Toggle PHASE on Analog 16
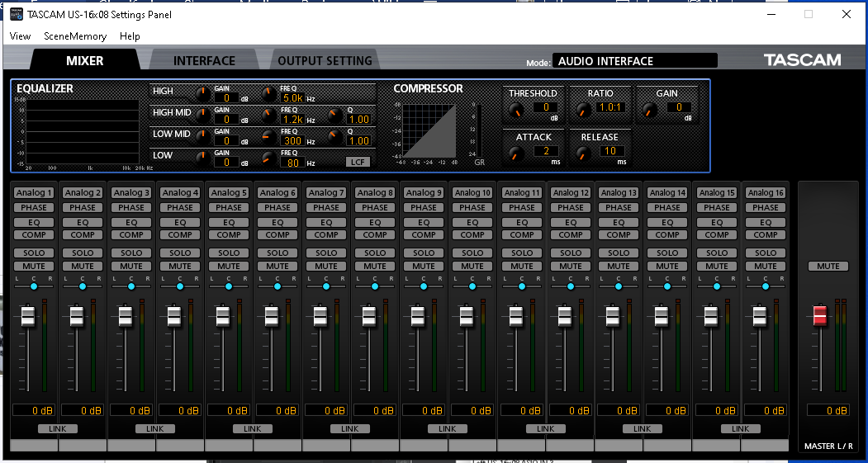Image resolution: width=868 pixels, height=463 pixels. point(766,207)
